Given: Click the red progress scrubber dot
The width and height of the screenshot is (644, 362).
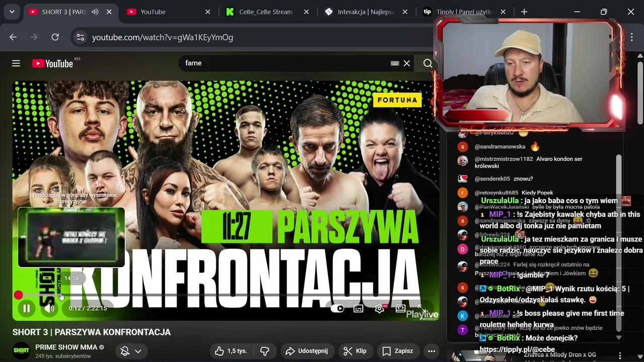Looking at the screenshot, I should pyautogui.click(x=19, y=295).
